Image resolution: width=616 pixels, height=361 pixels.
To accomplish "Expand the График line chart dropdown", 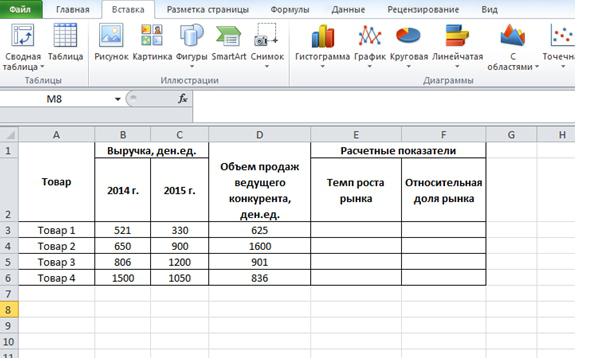I will 370,67.
